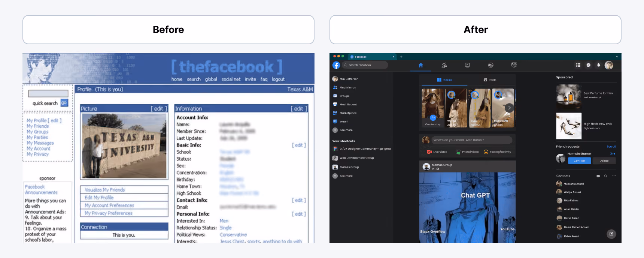Click edit link beside Basic Info
The image size is (644, 258).
click(x=299, y=145)
